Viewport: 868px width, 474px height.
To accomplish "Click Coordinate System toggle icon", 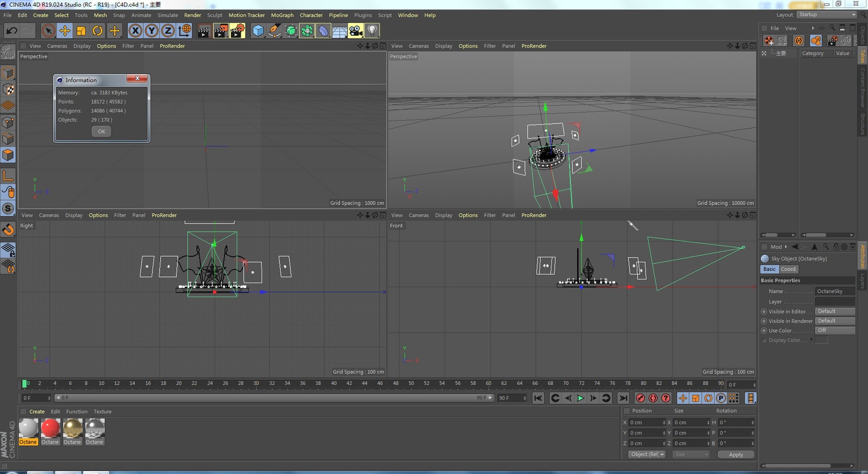I will pos(184,31).
